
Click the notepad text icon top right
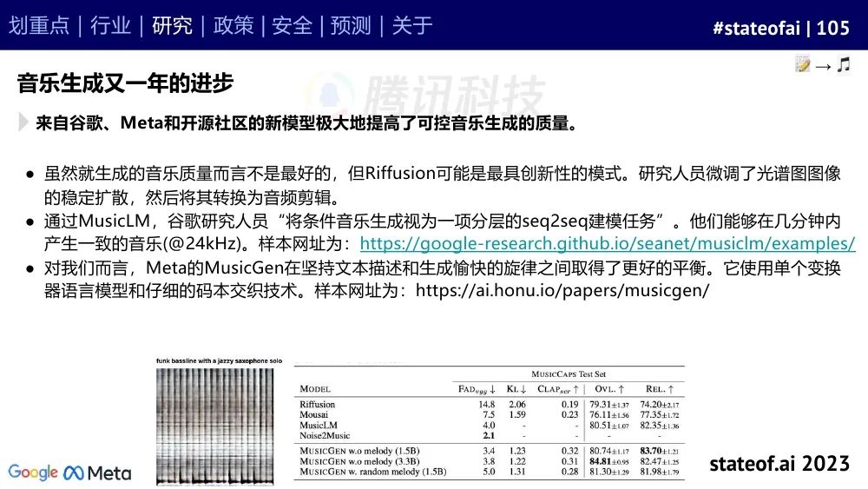(802, 64)
